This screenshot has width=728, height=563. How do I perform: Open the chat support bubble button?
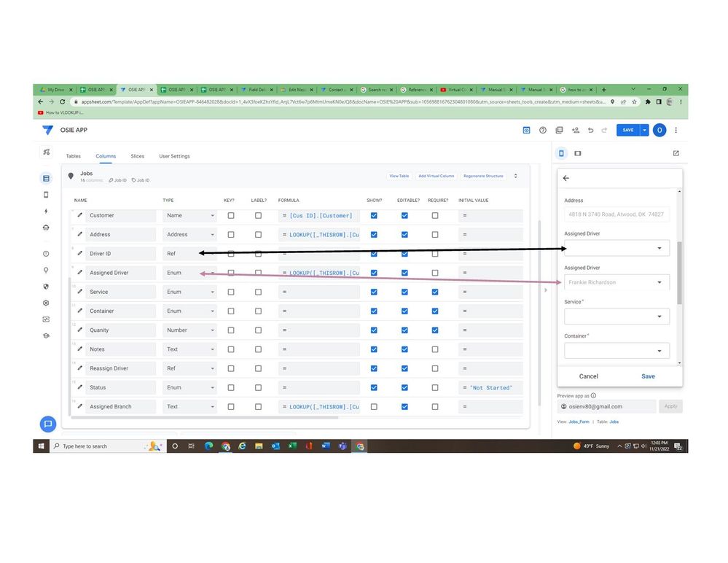click(x=48, y=424)
